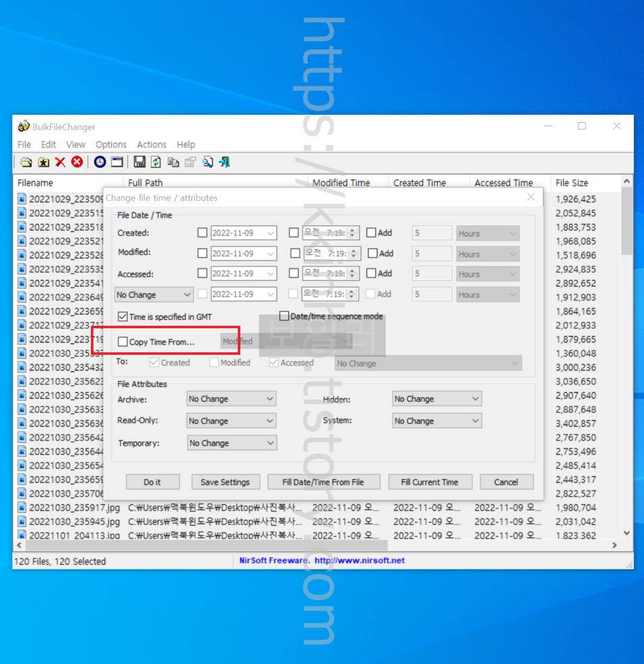Click the Refresh green arrows toolbar icon
Image resolution: width=644 pixels, height=664 pixels.
pos(156,162)
